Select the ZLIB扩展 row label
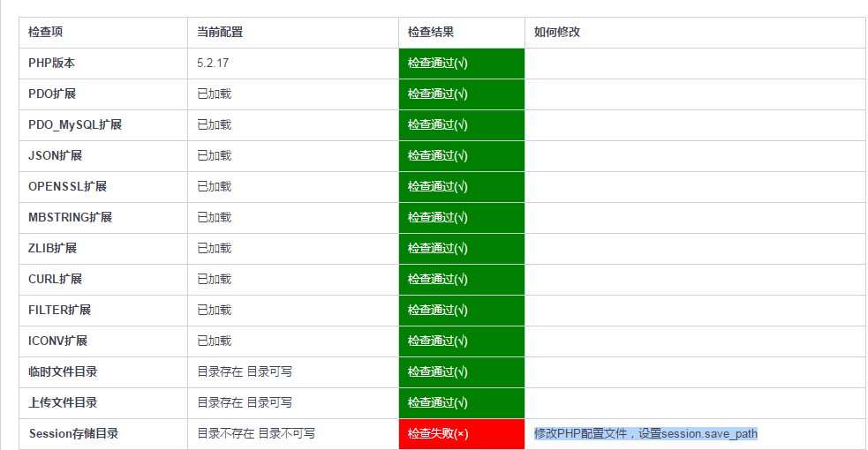868x450 pixels. tap(53, 249)
